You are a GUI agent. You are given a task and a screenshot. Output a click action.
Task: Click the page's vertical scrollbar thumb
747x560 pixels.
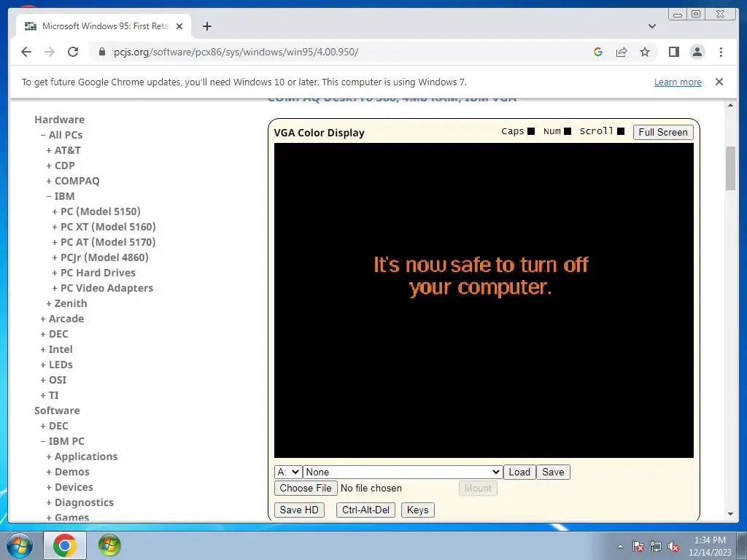(x=730, y=168)
